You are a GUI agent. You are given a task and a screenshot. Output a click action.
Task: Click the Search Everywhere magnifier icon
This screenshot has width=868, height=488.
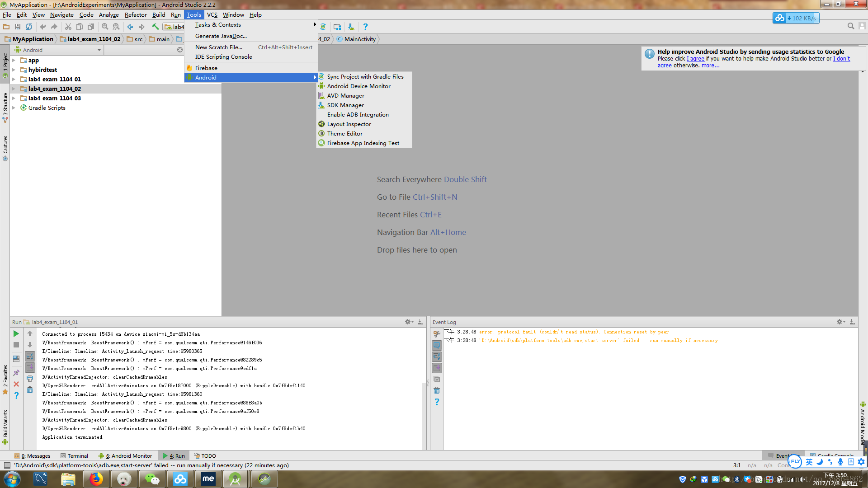(851, 26)
